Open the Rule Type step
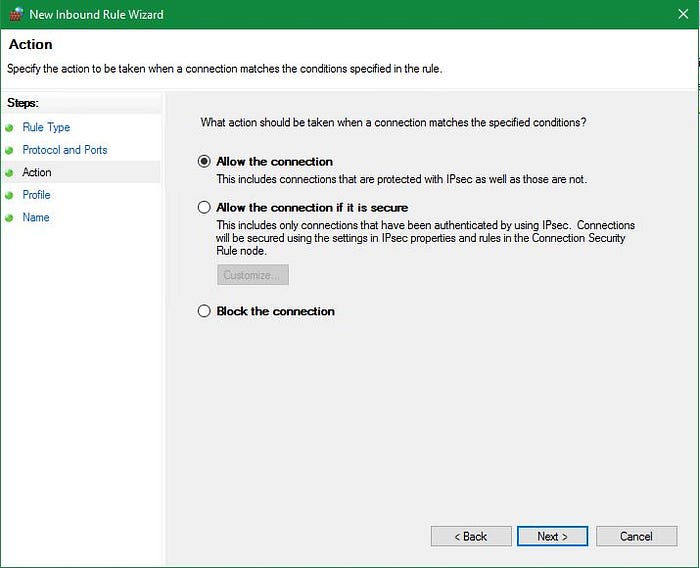Viewport: 700px width, 568px height. pyautogui.click(x=46, y=127)
